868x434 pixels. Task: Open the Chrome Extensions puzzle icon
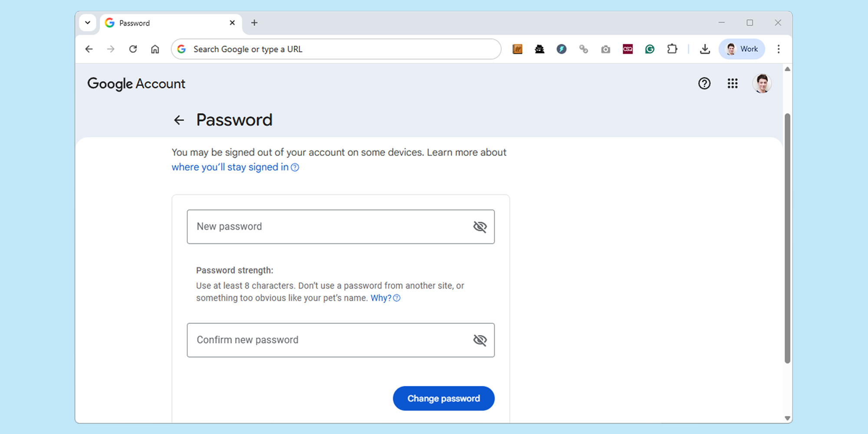click(672, 49)
